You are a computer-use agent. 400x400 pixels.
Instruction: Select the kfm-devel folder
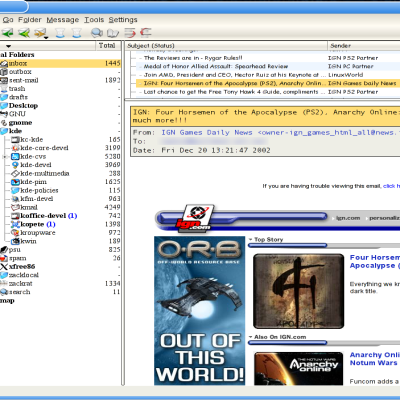coord(37,199)
